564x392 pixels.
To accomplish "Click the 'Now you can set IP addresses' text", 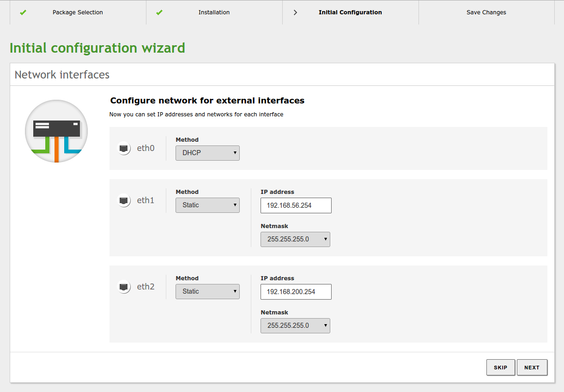I will [x=196, y=114].
